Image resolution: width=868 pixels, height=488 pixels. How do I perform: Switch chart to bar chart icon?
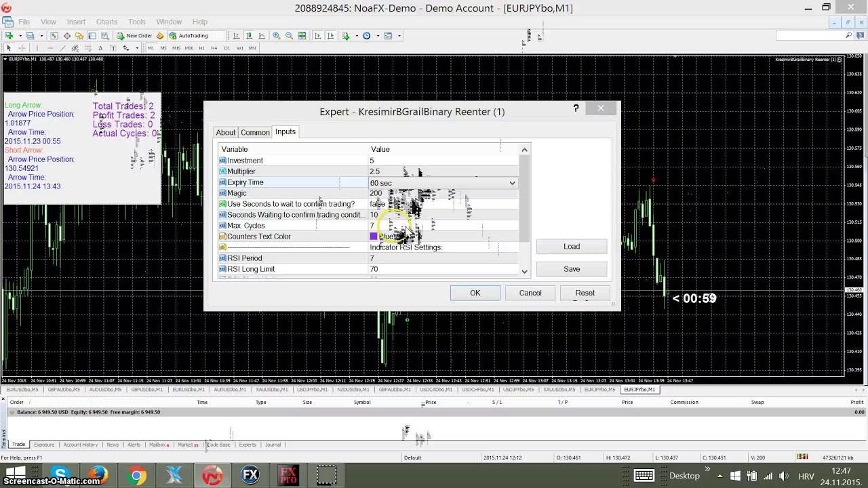[236, 35]
